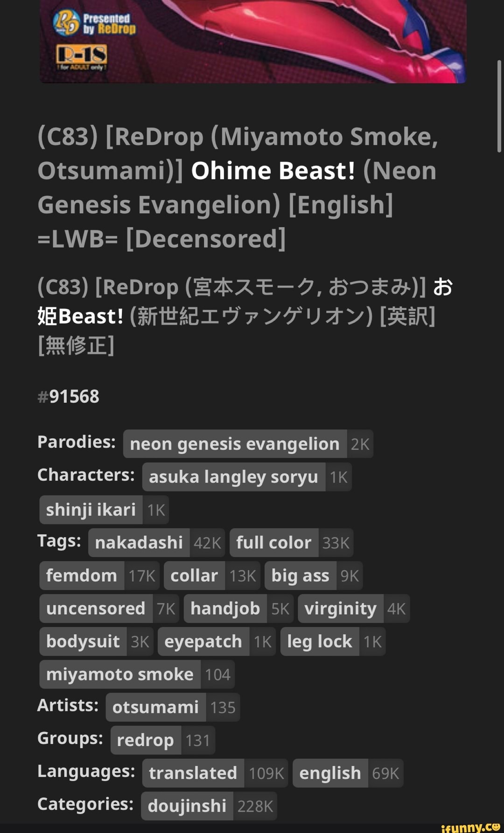
Task: Click the collar tag
Action: [194, 575]
